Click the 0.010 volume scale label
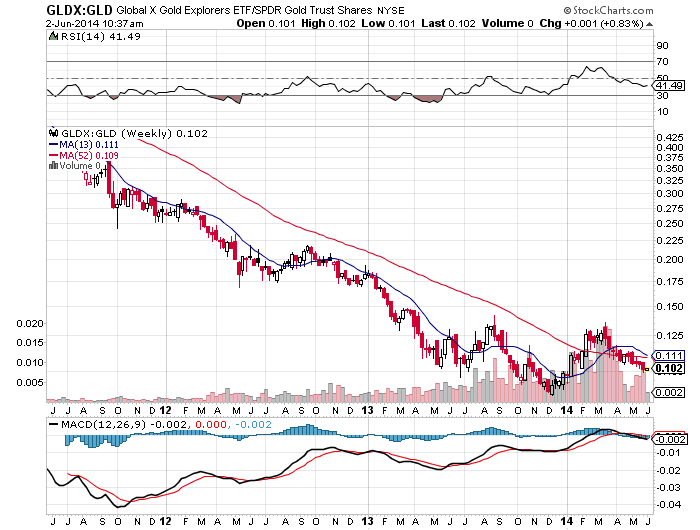This screenshot has height=530, width=700. pos(30,363)
